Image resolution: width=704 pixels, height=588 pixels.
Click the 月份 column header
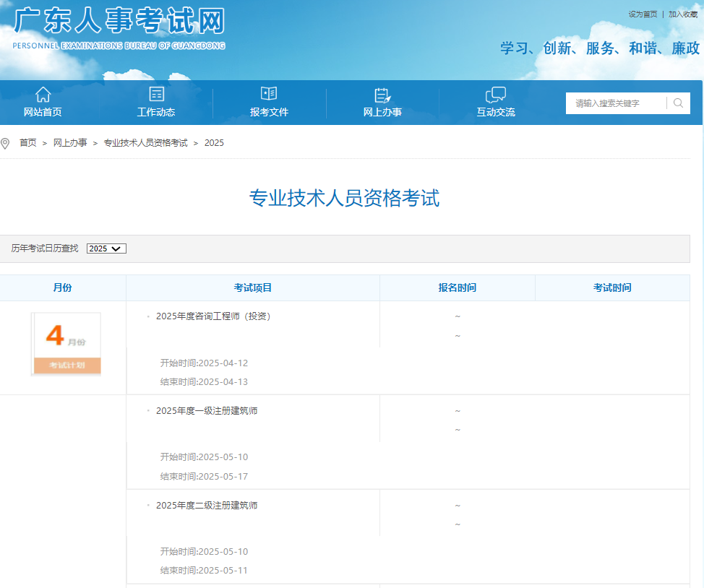coord(62,287)
